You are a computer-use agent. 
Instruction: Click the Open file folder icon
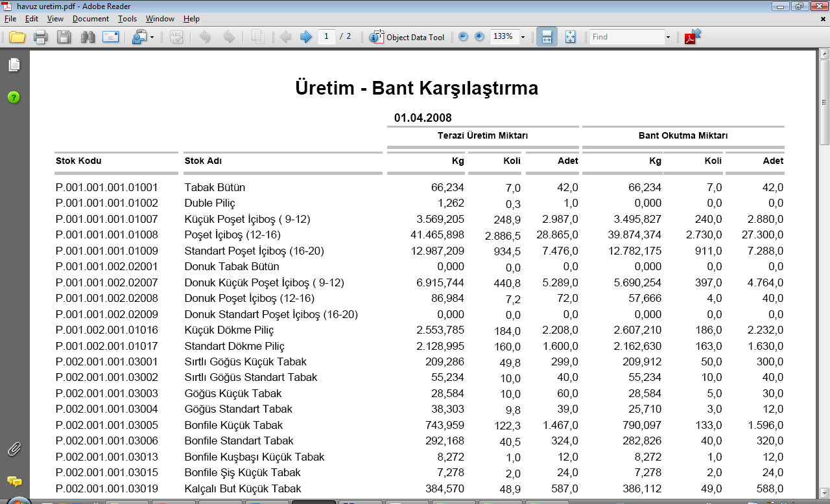pos(17,37)
